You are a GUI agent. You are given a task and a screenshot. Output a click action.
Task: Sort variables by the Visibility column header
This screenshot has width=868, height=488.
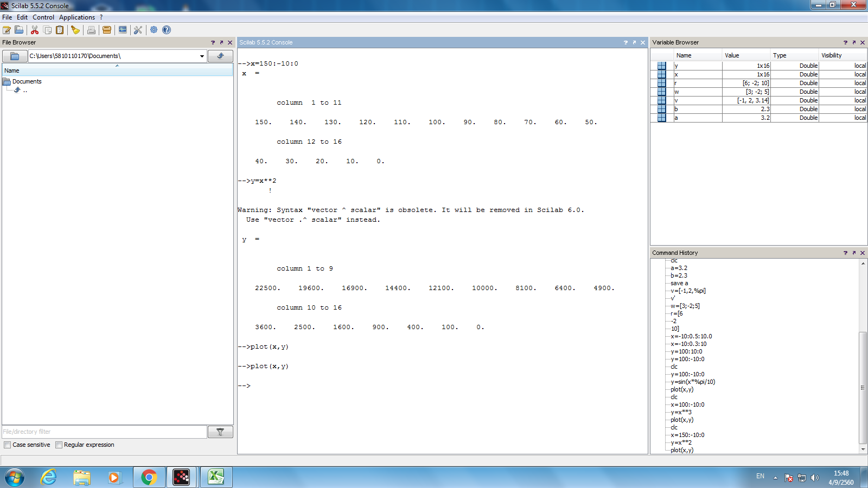point(843,55)
